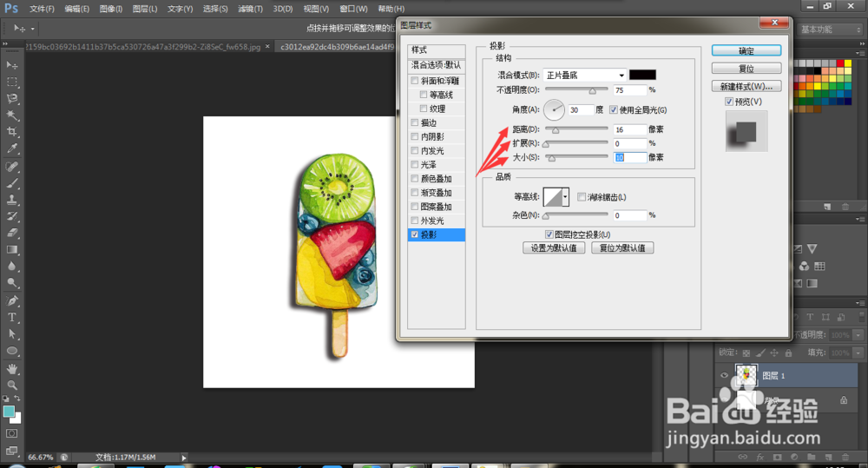Viewport: 868px width, 468px height.
Task: Select the Spot Healing Brush tool
Action: (x=11, y=167)
